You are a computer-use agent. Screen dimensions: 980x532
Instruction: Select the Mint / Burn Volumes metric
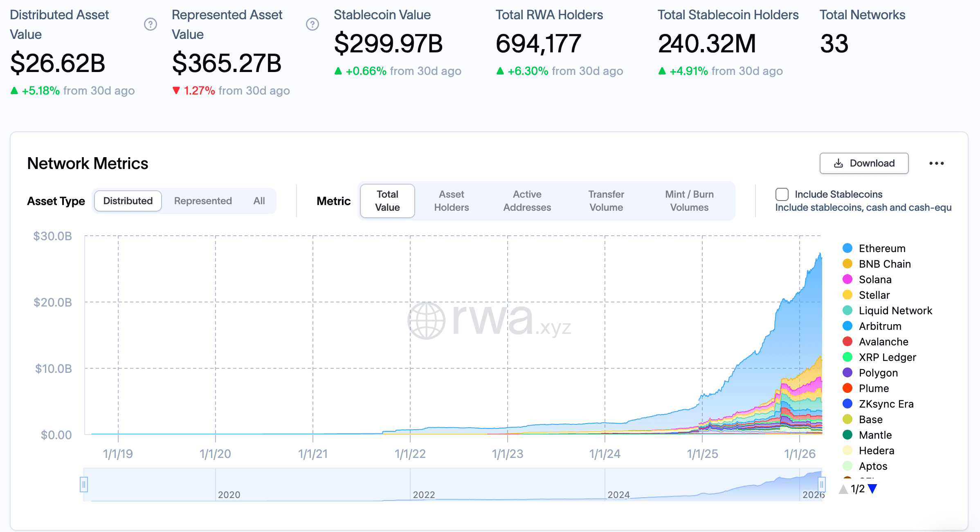point(689,201)
